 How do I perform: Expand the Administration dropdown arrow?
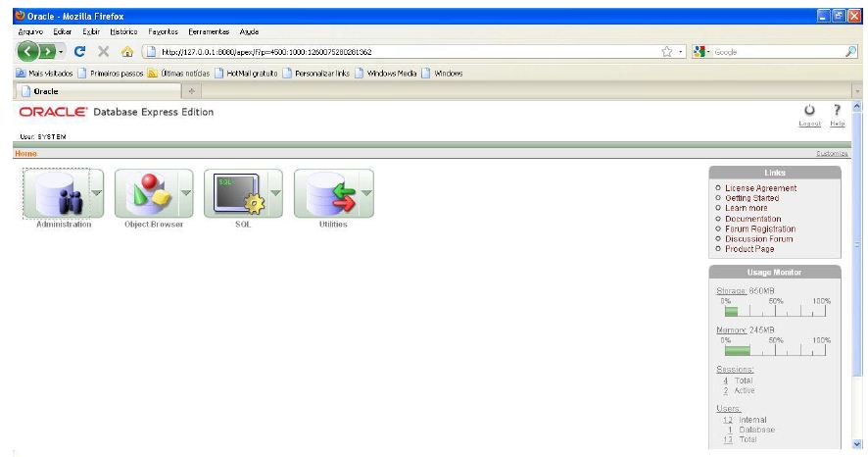click(x=96, y=193)
